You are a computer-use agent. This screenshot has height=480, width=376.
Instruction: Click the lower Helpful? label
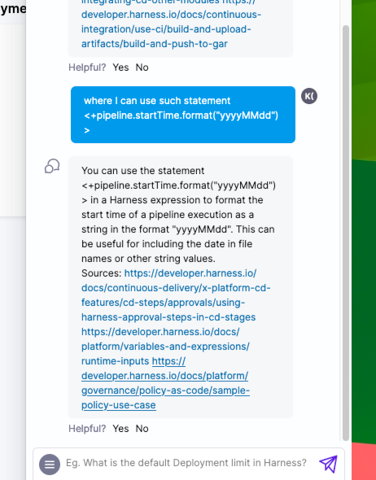pos(87,429)
